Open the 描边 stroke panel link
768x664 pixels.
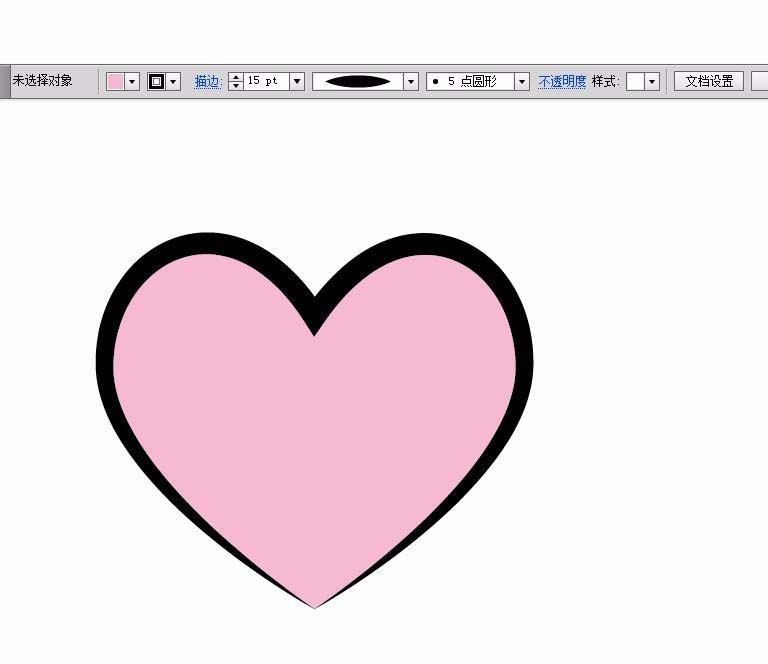click(x=208, y=81)
